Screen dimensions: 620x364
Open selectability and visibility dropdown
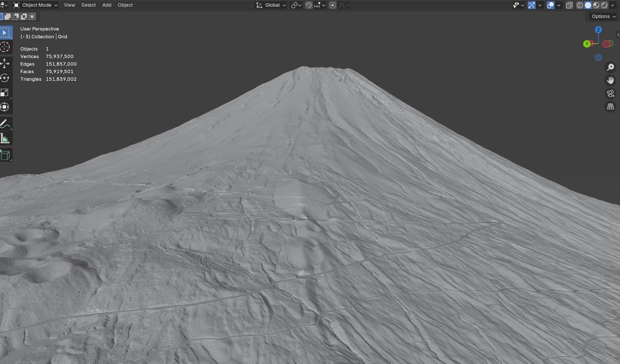518,5
